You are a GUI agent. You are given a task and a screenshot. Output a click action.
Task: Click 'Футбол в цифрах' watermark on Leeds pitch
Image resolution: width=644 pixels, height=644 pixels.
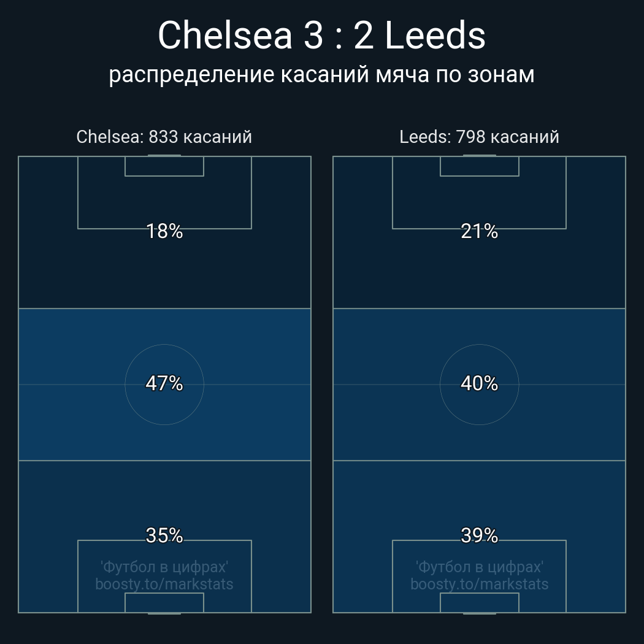[x=479, y=567]
